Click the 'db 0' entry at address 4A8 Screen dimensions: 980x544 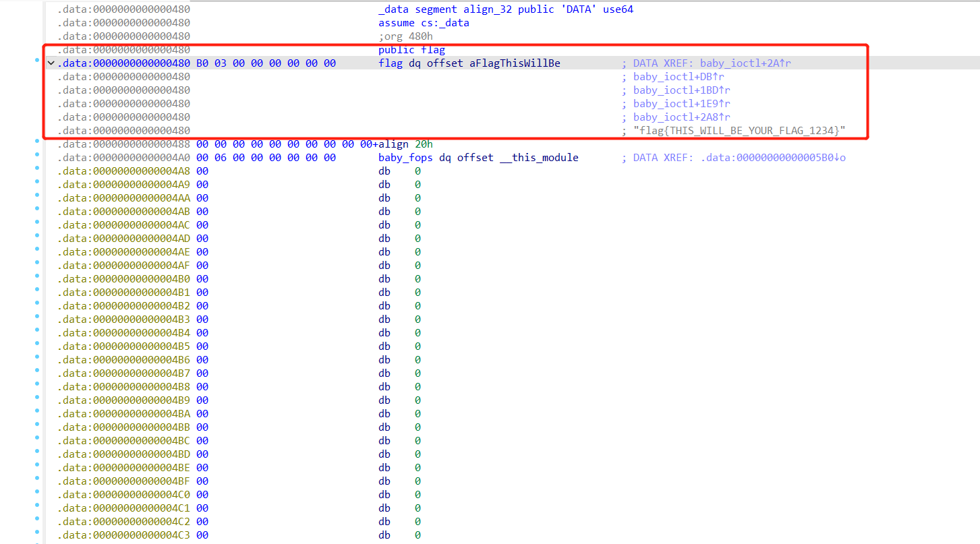point(399,171)
